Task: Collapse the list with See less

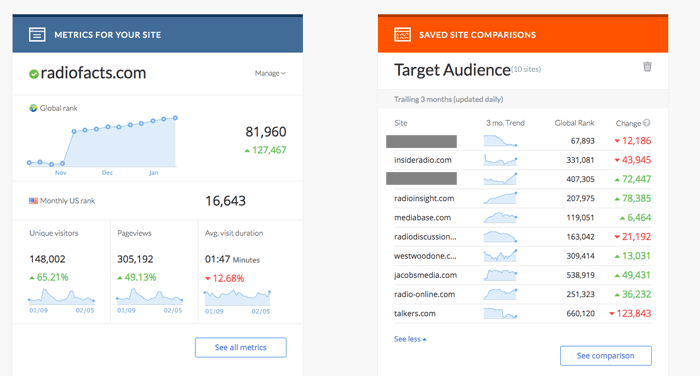Action: 410,339
